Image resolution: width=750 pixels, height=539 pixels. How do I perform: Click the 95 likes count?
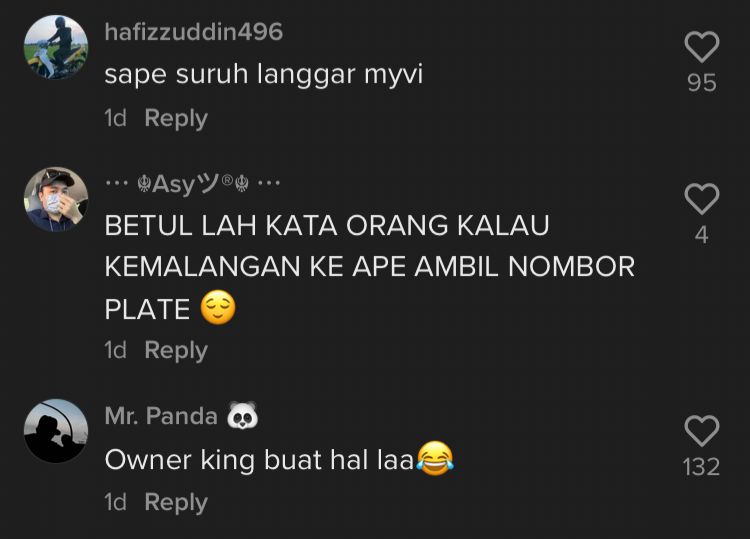702,83
